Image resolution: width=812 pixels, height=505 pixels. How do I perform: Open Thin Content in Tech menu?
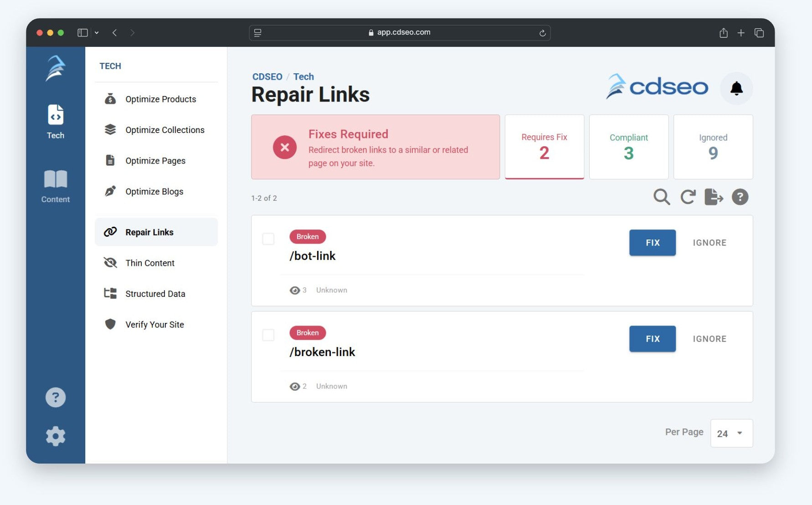[150, 263]
